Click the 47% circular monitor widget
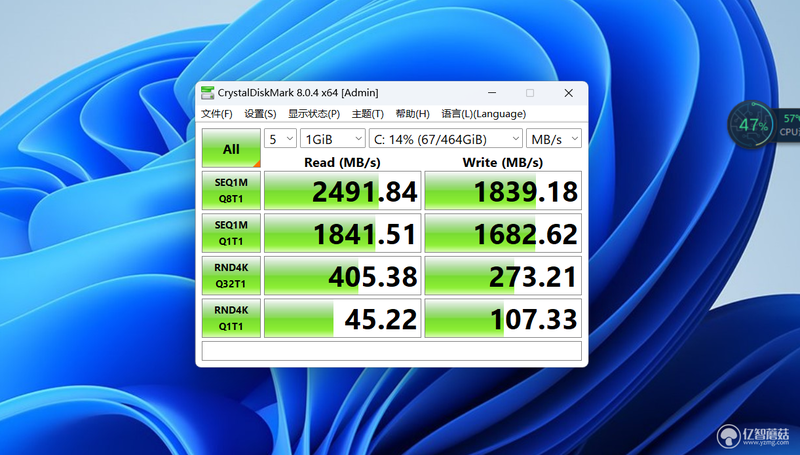 [x=752, y=125]
